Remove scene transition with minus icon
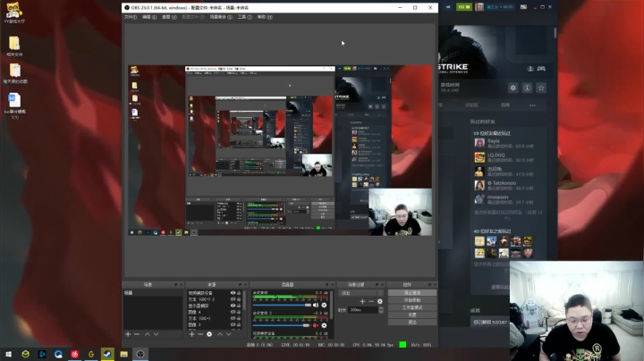The image size is (644, 361). [371, 301]
